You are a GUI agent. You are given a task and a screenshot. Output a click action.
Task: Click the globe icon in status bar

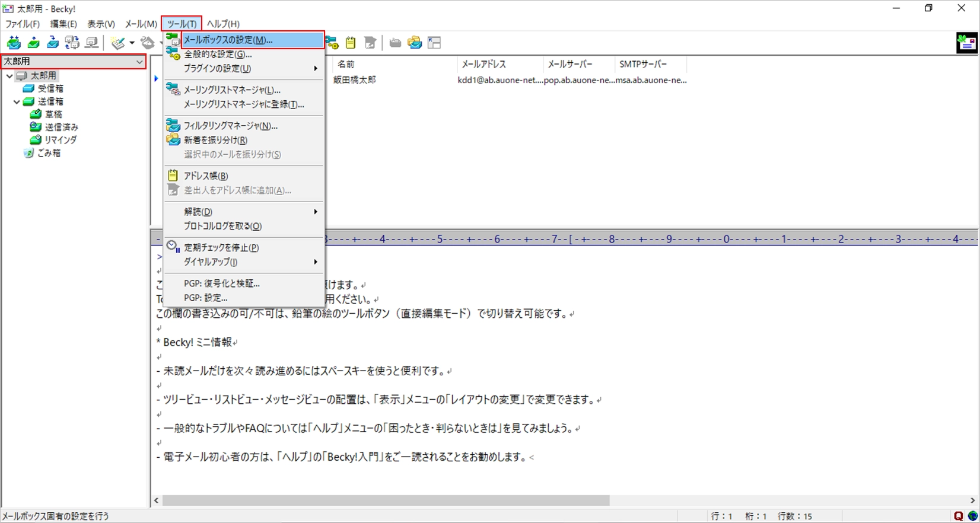(973, 516)
